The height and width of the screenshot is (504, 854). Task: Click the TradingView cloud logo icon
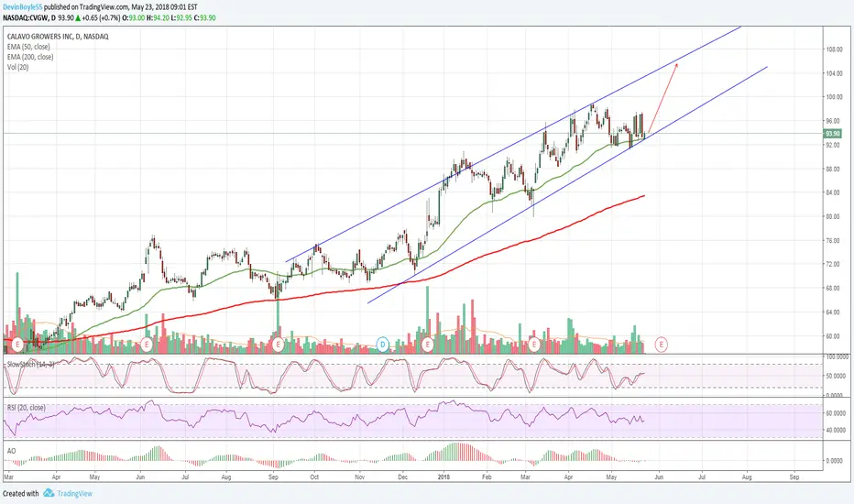[49, 493]
